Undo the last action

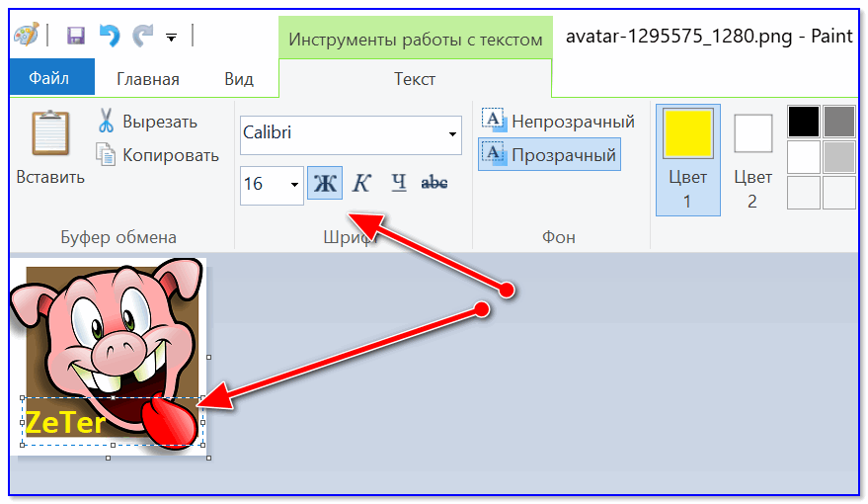[110, 36]
